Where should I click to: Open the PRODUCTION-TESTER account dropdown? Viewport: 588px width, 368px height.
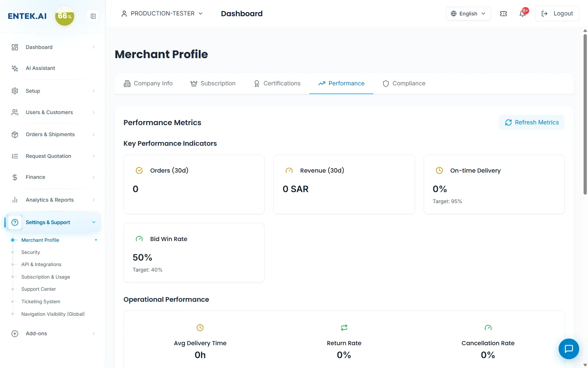pyautogui.click(x=162, y=14)
